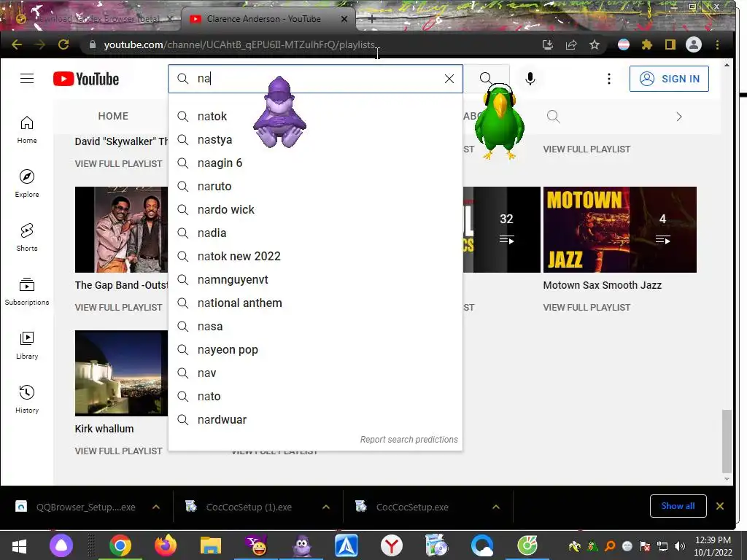Choose the 'nardo wick' suggestion
The height and width of the screenshot is (560, 747).
coord(315,209)
